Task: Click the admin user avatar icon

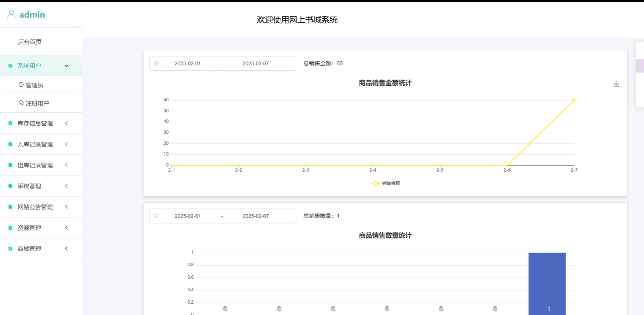Action: (x=11, y=14)
